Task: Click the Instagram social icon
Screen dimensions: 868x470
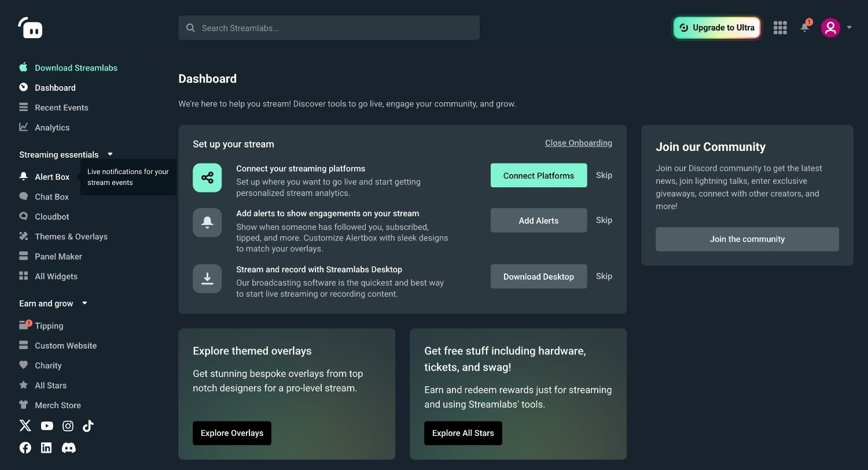Action: pos(68,426)
